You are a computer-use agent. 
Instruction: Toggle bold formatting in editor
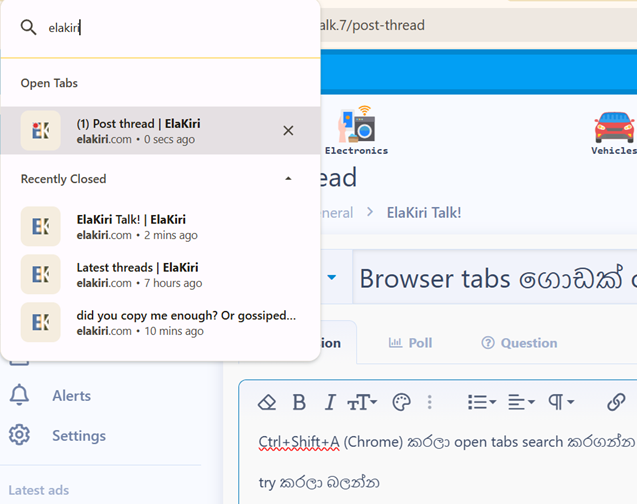coord(299,402)
